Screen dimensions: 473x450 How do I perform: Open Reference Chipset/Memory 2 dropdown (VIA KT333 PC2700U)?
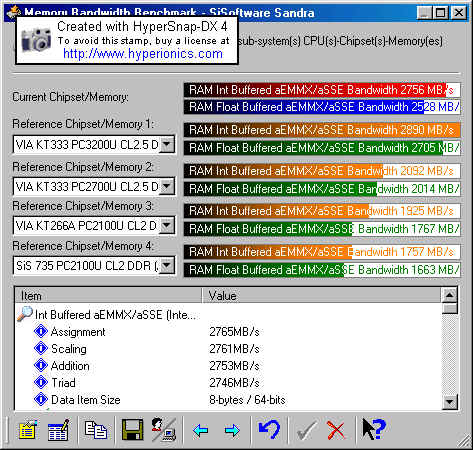[x=167, y=186]
